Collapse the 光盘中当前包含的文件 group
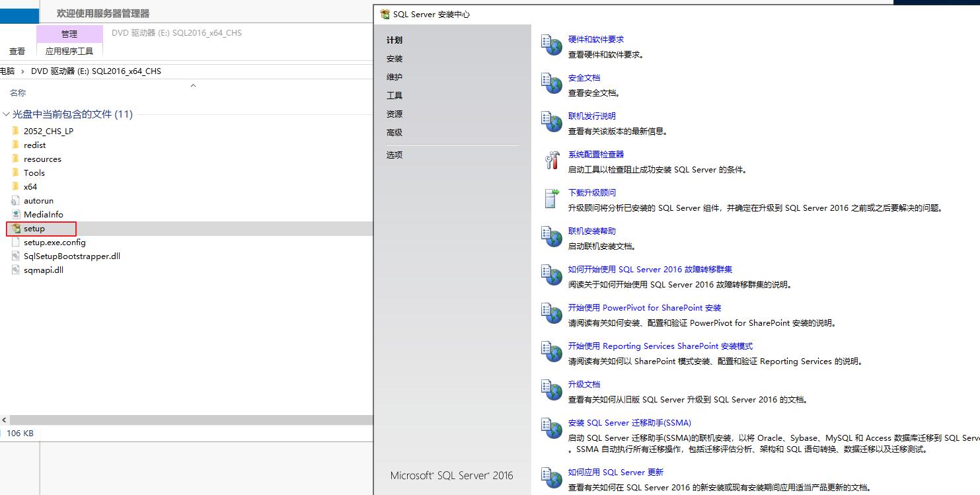This screenshot has height=495, width=980. click(x=7, y=114)
